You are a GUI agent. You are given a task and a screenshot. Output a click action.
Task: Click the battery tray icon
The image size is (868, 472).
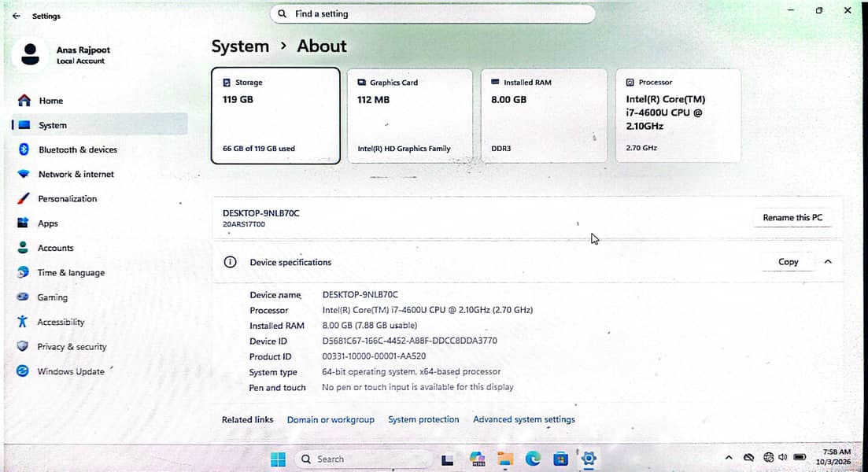pyautogui.click(x=800, y=457)
